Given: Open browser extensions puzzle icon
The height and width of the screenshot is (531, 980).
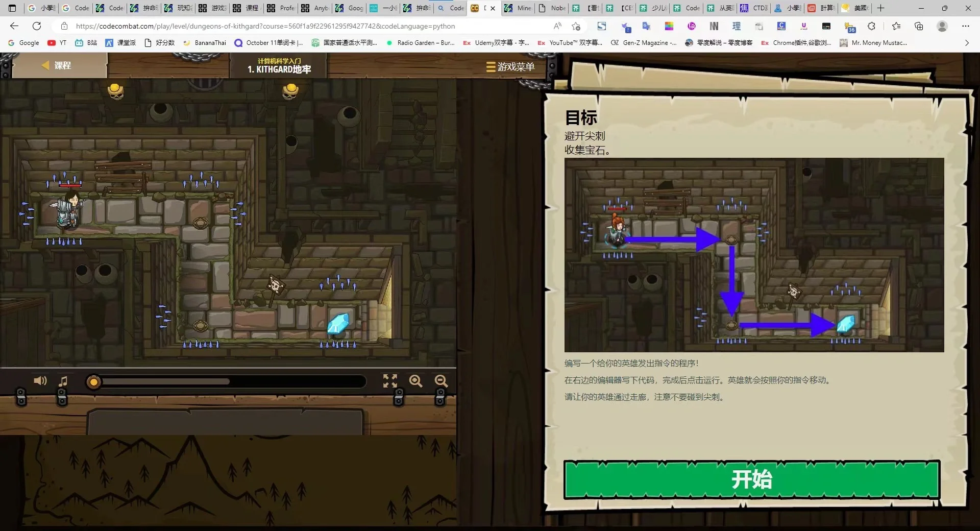Looking at the screenshot, I should pyautogui.click(x=872, y=26).
